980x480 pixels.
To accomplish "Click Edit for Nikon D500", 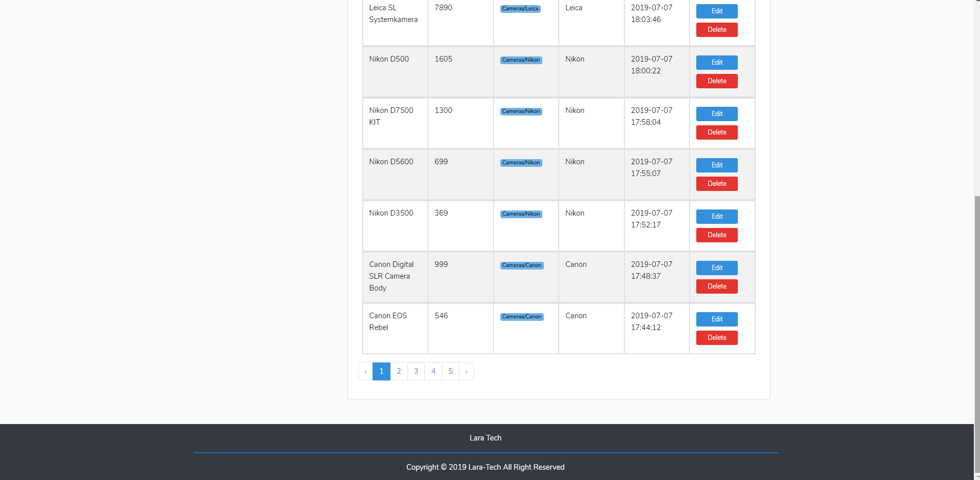I will (x=717, y=63).
